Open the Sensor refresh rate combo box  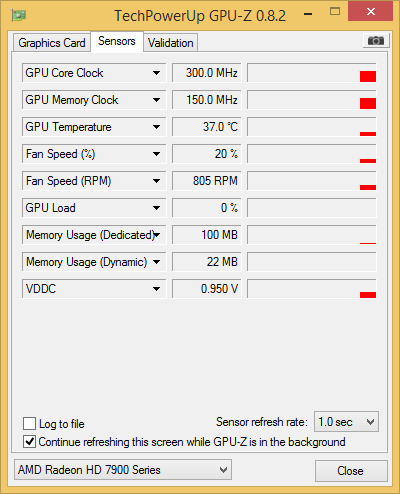pos(346,422)
